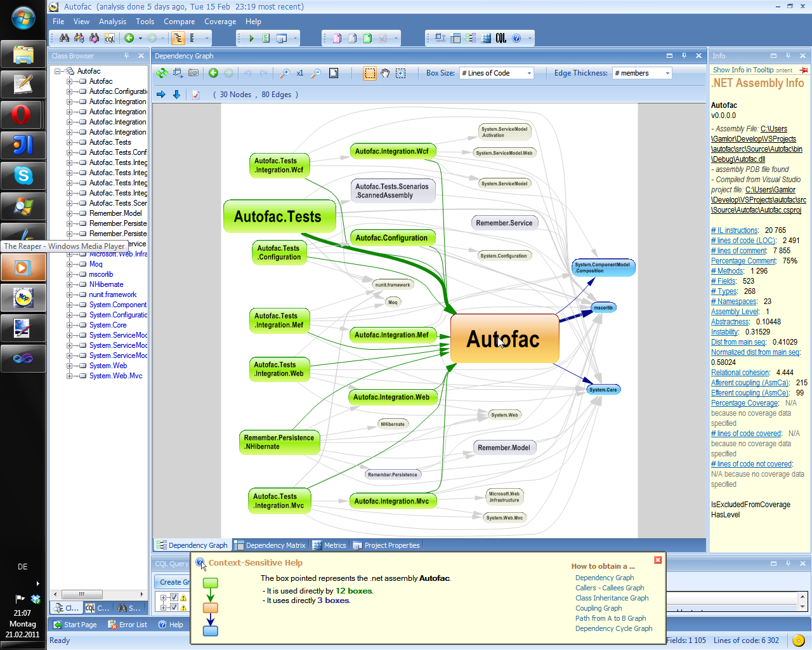Reset graph zoom to x1
The width and height of the screenshot is (812, 650).
[300, 73]
